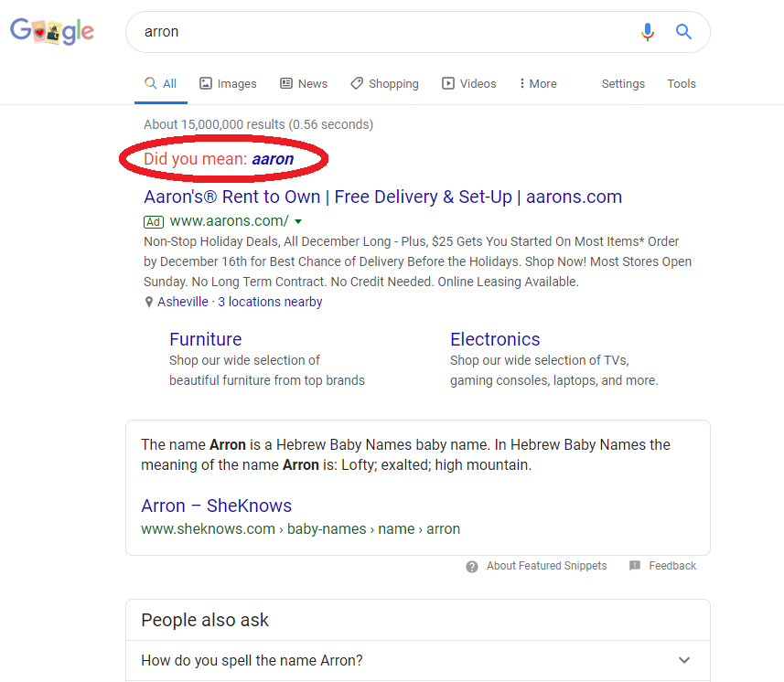Click the Google doodle logo
The height and width of the screenshot is (682, 784).
point(51,31)
